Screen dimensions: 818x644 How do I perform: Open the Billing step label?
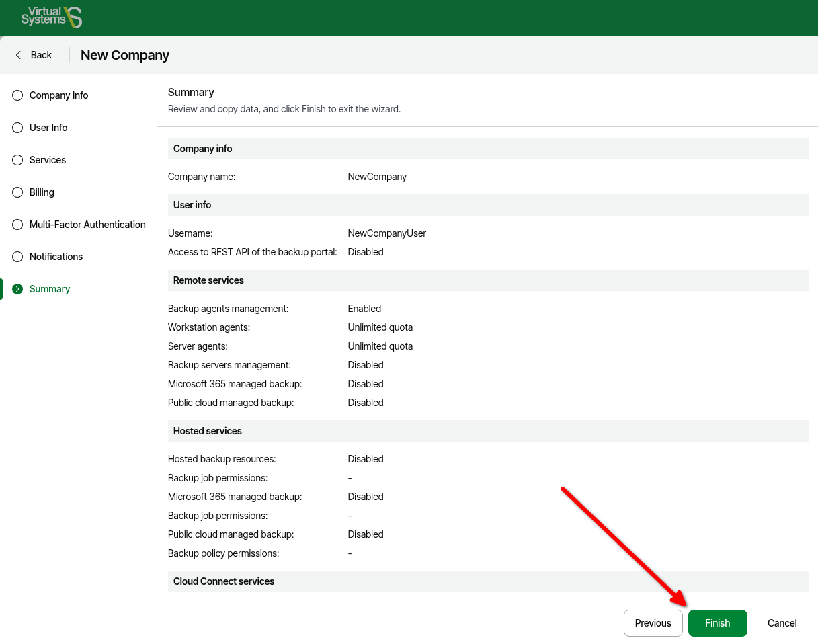42,192
